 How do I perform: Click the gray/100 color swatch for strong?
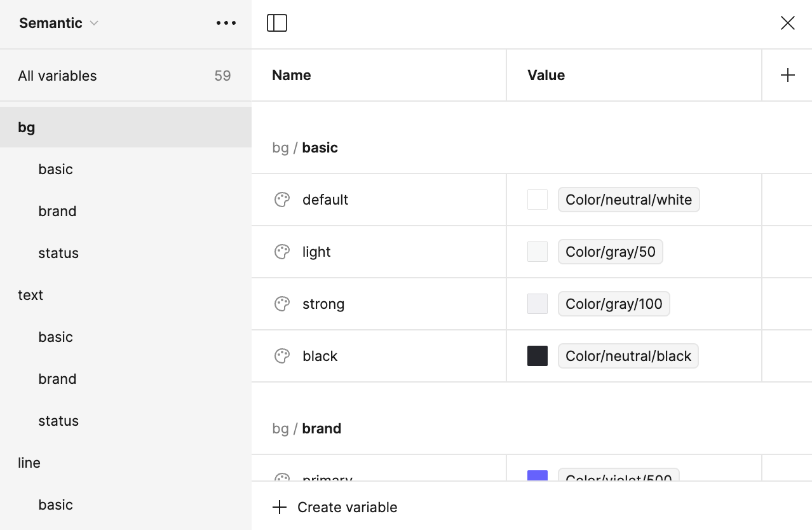[x=538, y=304]
